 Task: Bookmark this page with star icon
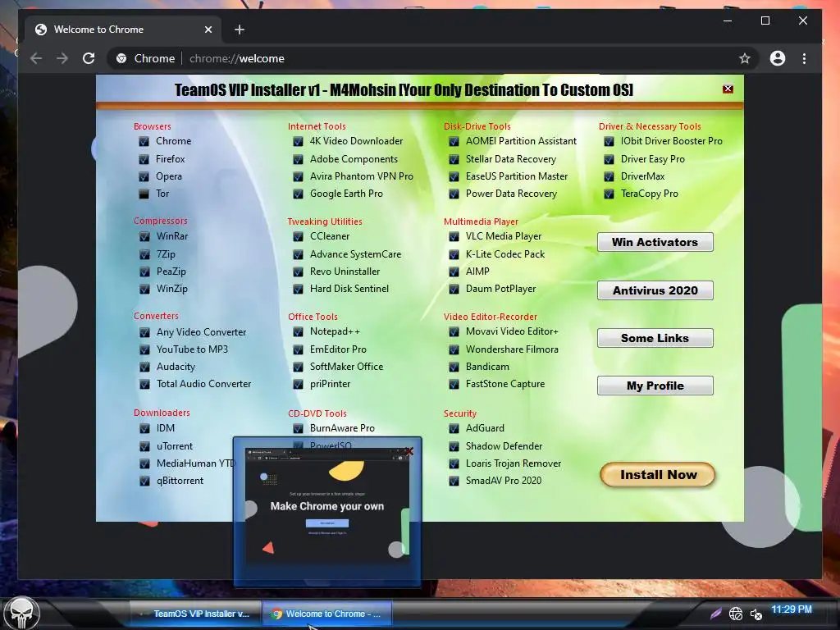tap(745, 58)
